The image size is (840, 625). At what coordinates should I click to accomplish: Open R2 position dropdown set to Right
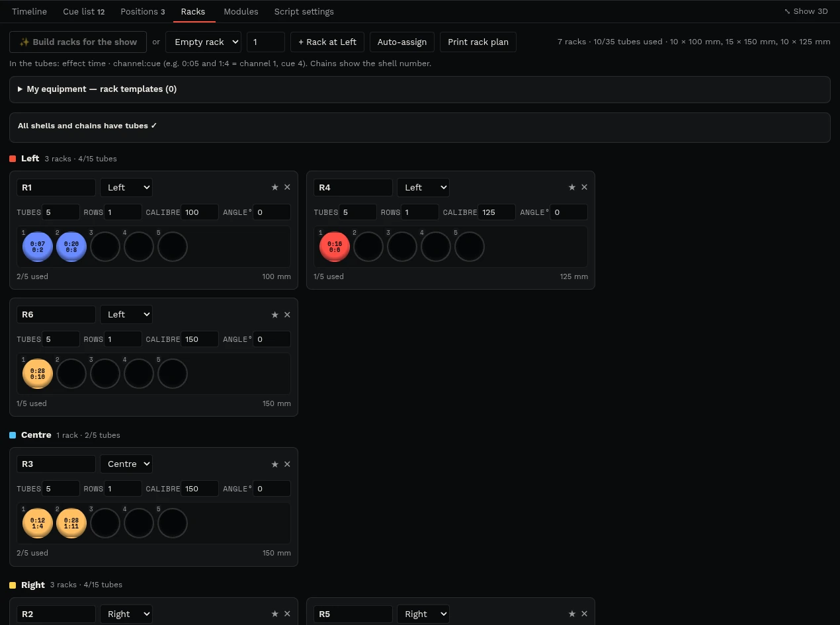point(126,614)
